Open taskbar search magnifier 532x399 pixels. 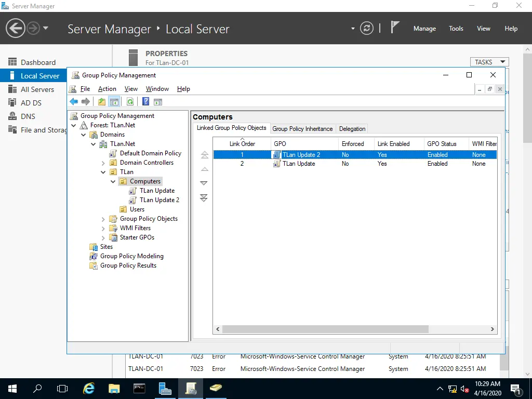[37, 389]
